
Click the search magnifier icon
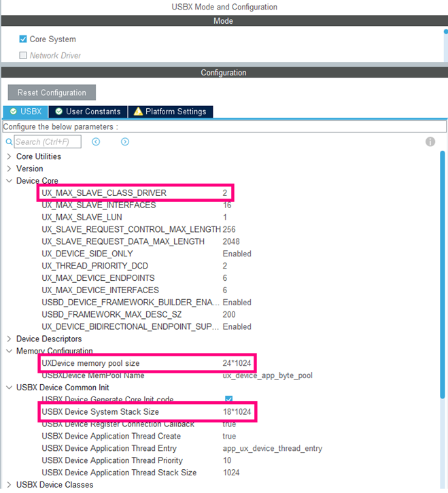click(9, 142)
